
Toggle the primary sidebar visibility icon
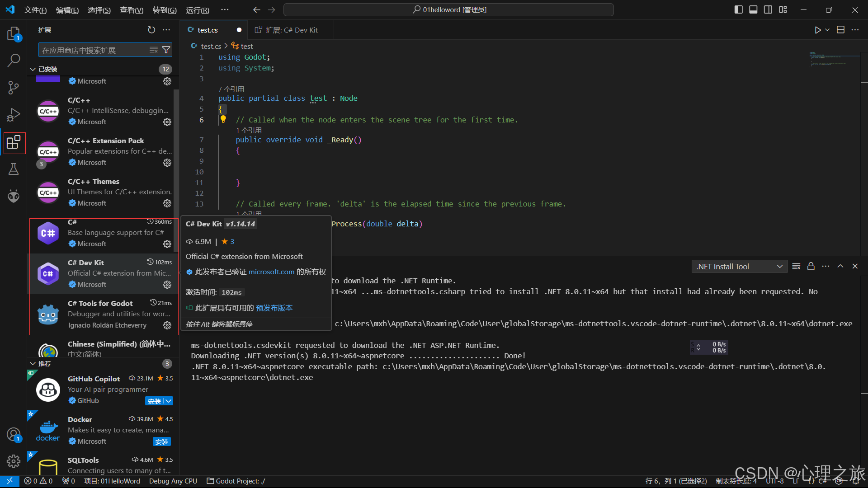pyautogui.click(x=738, y=9)
